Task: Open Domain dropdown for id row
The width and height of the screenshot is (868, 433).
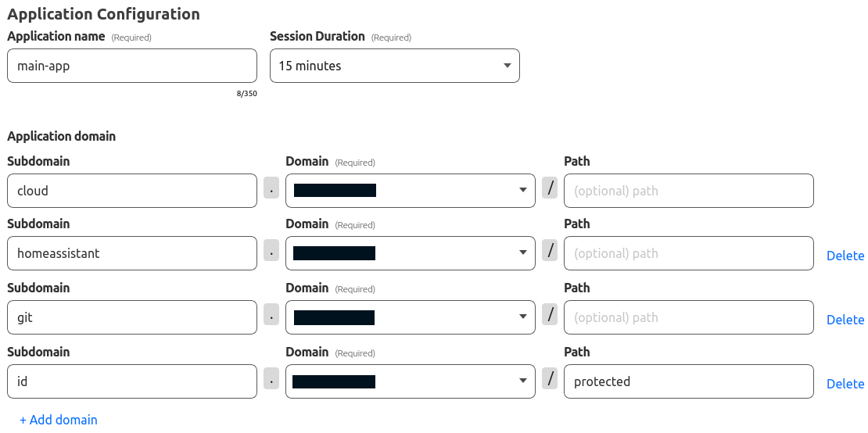Action: click(x=410, y=381)
